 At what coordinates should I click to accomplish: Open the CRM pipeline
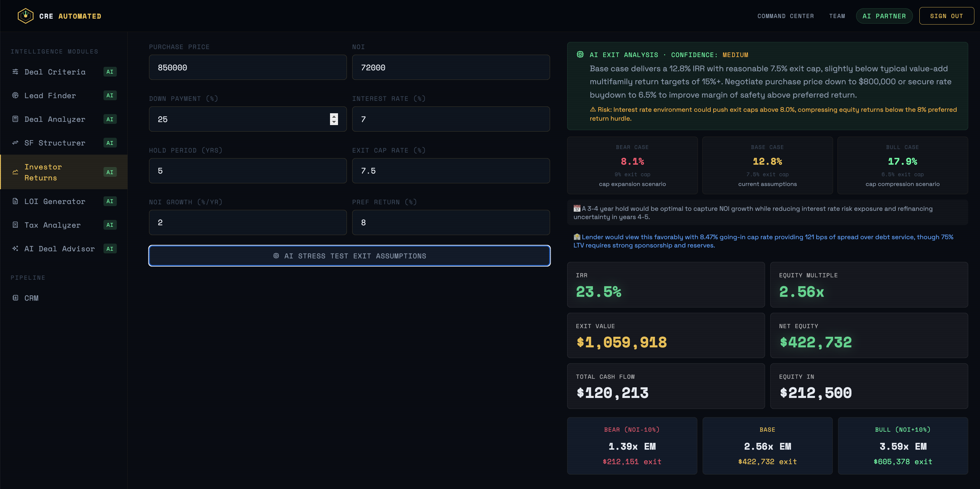point(64,298)
